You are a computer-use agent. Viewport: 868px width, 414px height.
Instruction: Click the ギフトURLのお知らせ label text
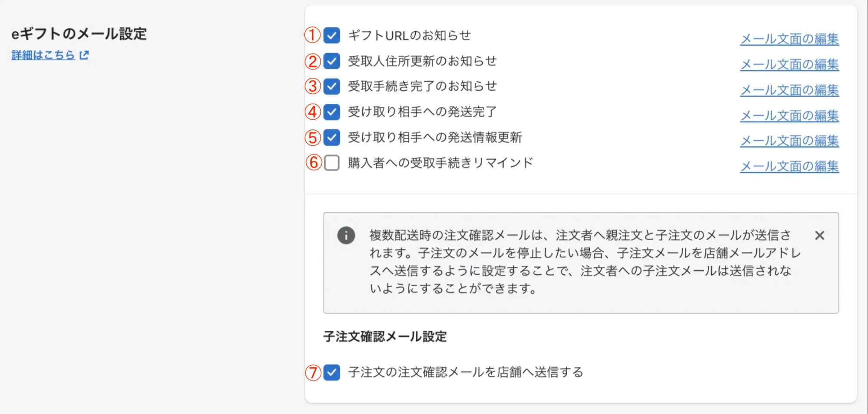(409, 36)
